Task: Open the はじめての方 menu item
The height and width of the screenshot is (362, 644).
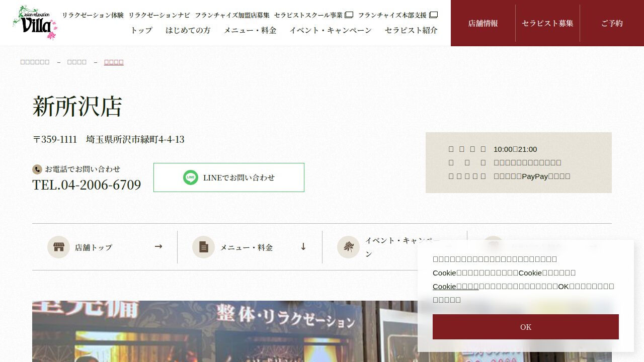Action: 188,30
